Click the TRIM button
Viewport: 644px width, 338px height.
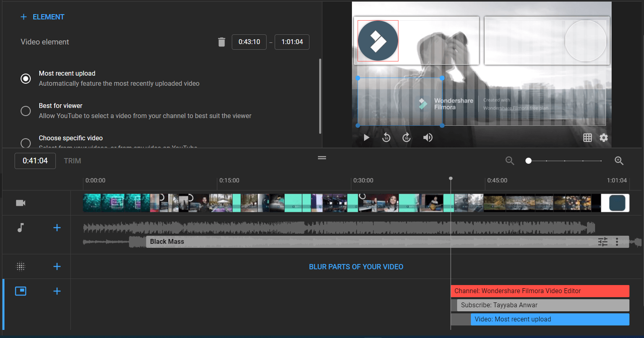[x=72, y=161]
